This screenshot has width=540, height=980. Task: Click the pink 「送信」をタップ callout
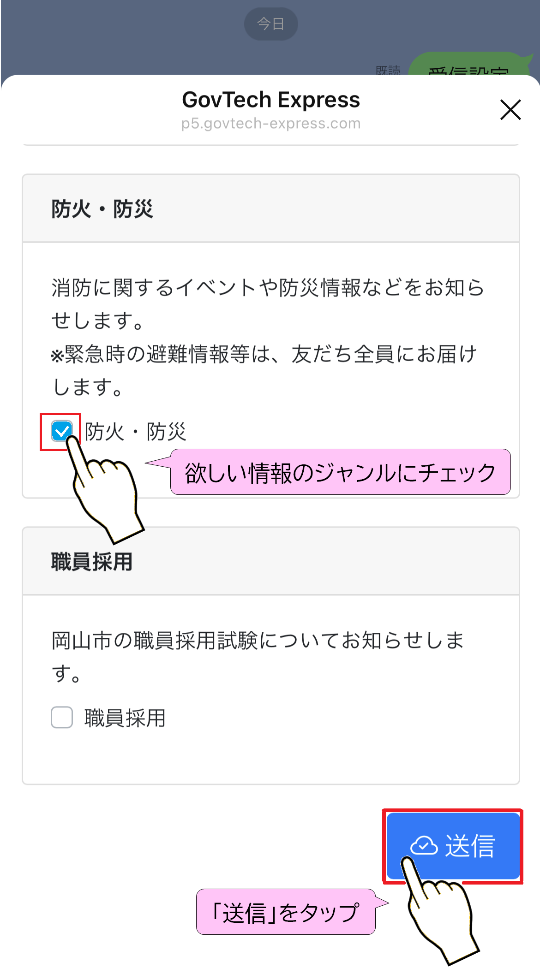286,912
